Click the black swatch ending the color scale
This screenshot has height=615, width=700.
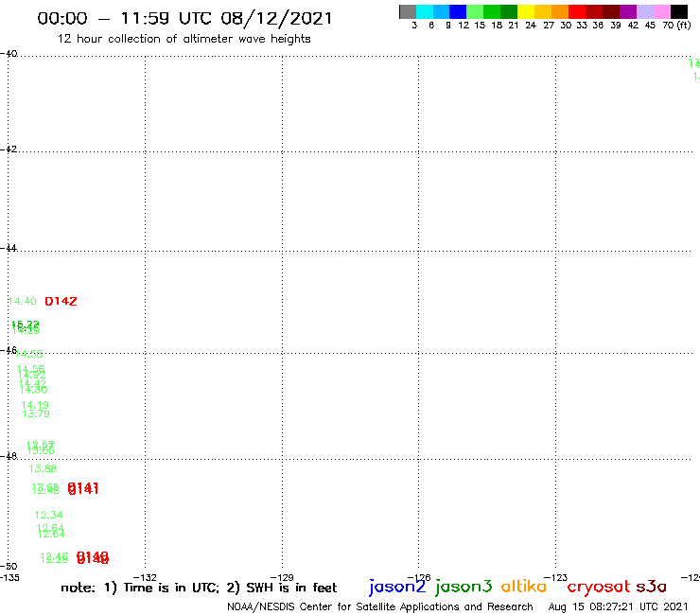coord(679,11)
